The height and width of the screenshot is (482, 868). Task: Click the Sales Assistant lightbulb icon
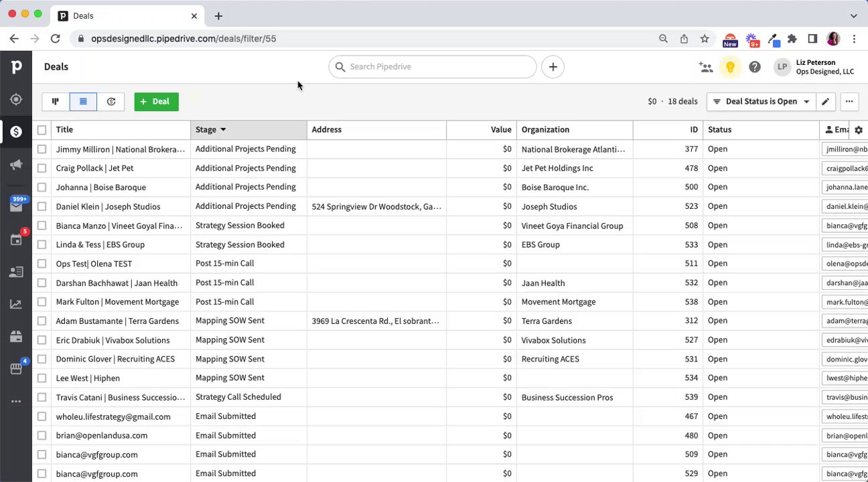tap(730, 67)
